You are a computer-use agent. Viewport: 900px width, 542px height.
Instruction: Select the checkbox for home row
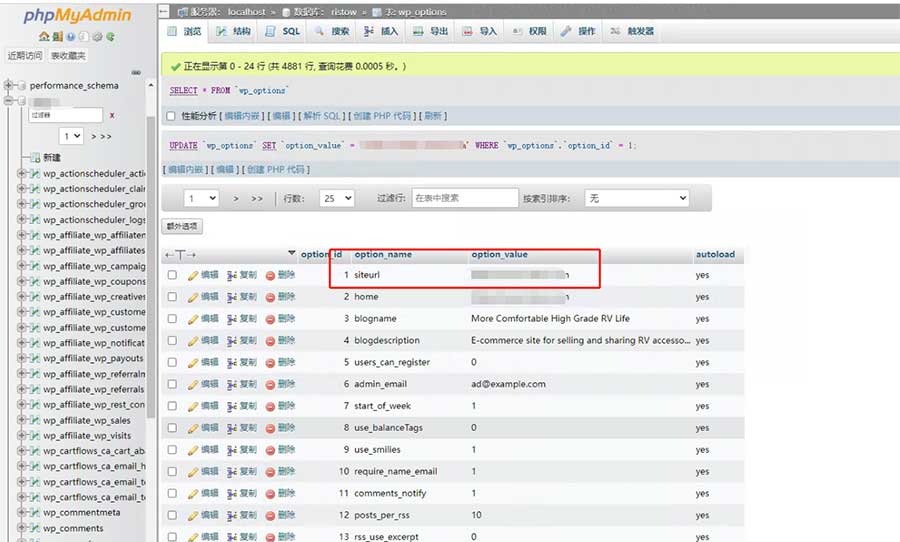tap(172, 297)
